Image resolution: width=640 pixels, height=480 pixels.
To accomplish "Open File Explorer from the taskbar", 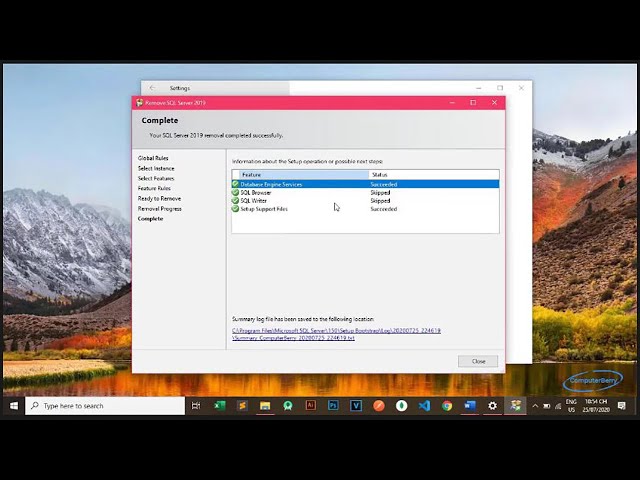I will coord(265,406).
